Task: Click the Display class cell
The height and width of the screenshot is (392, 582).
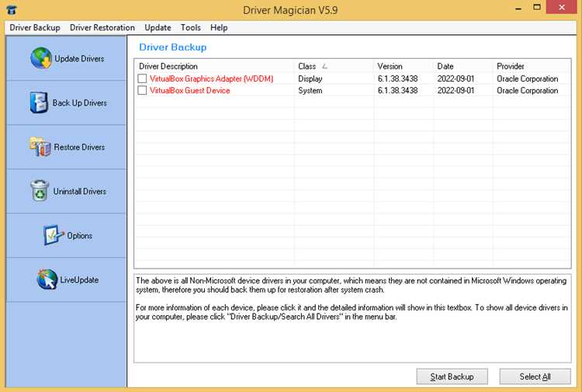Action: tap(310, 78)
